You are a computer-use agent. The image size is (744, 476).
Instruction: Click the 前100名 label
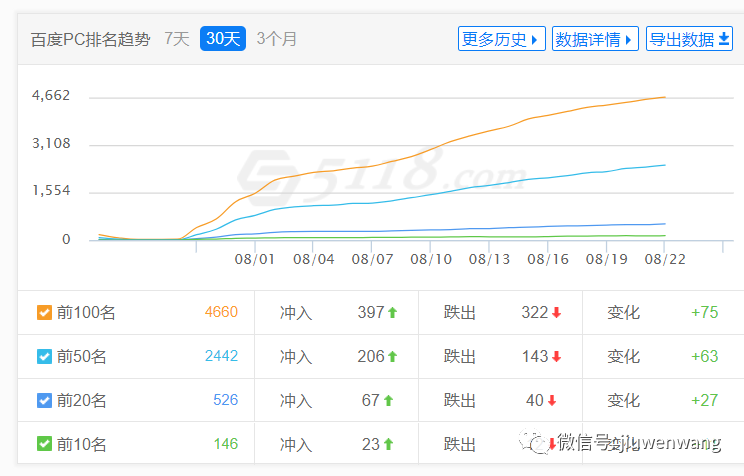point(86,313)
